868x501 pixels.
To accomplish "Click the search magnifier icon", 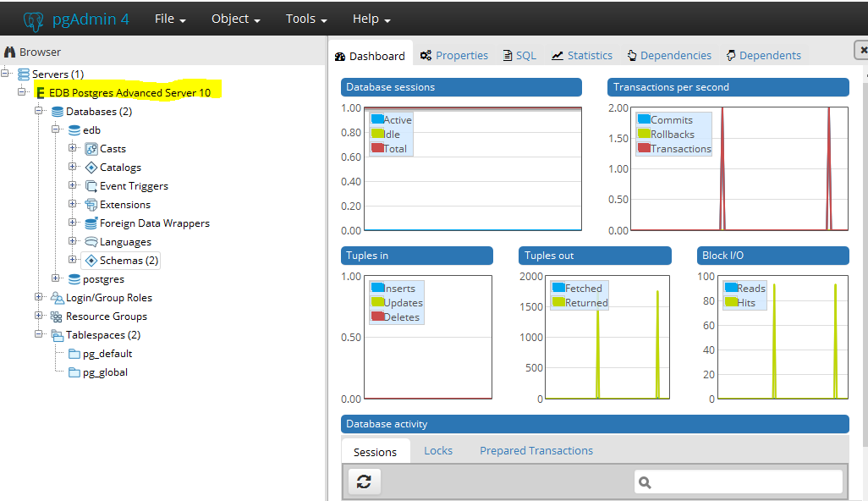I will [645, 482].
